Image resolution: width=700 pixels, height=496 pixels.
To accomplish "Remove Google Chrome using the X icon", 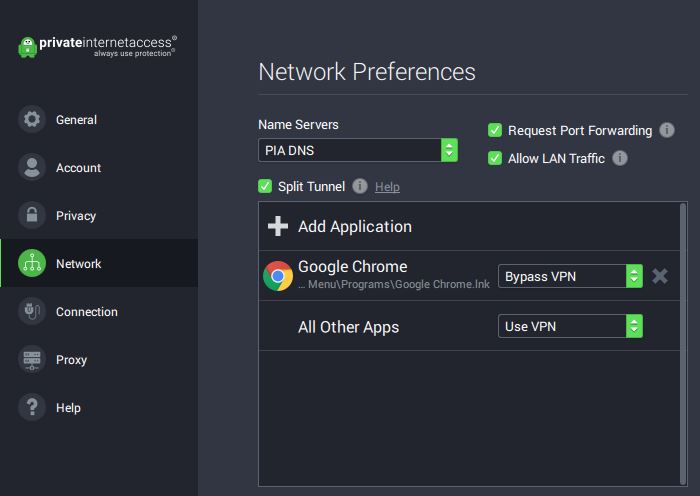I will [659, 276].
